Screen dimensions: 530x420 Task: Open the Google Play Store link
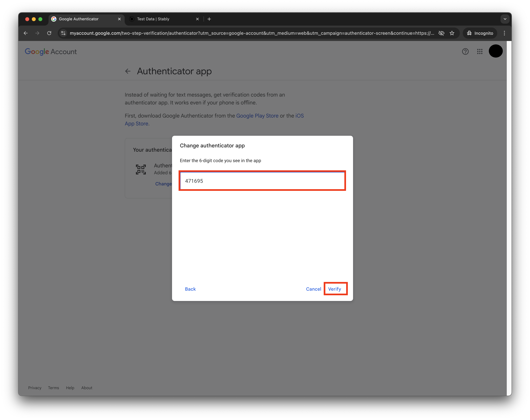click(257, 116)
